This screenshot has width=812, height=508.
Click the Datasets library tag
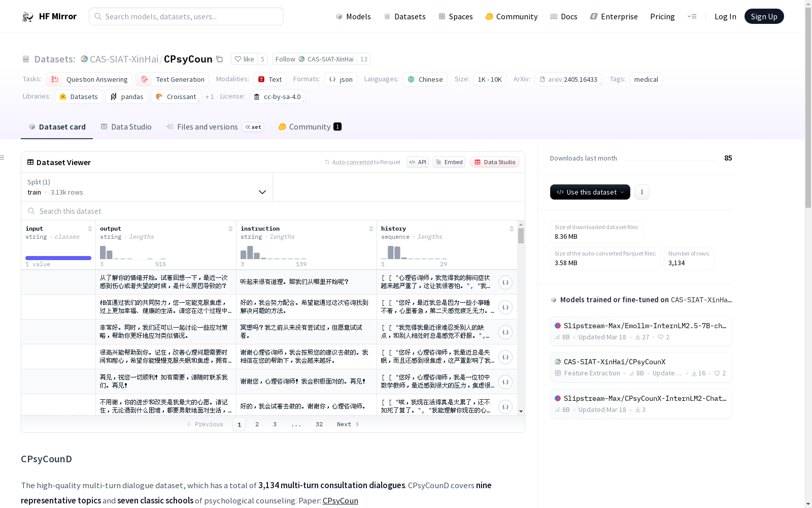pyautogui.click(x=79, y=97)
